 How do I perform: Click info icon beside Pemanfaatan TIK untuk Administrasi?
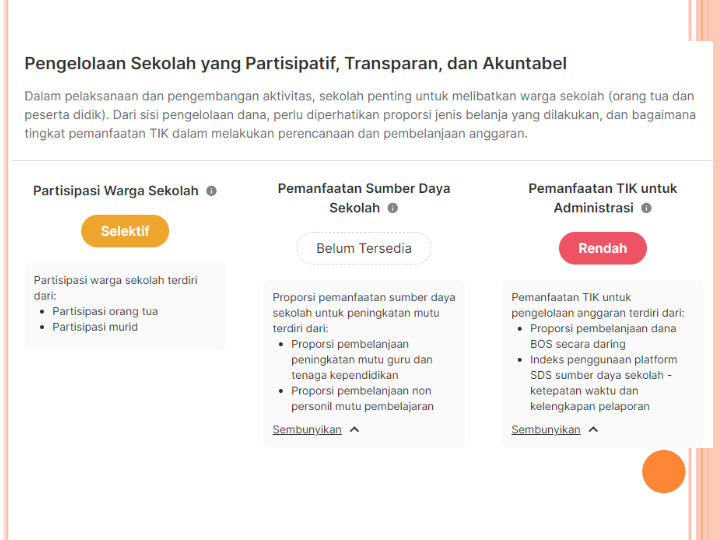pyautogui.click(x=646, y=208)
